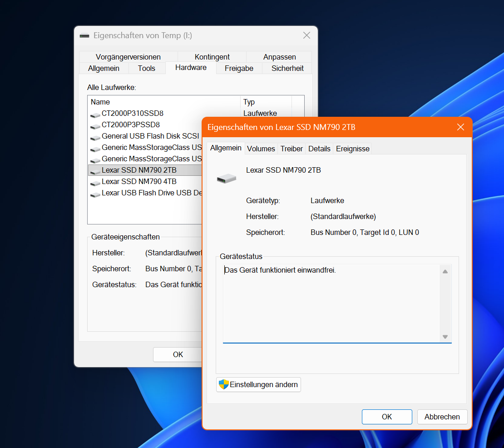Click drive icon next to CT2000P3PSSD8
The height and width of the screenshot is (448, 504).
click(x=95, y=126)
